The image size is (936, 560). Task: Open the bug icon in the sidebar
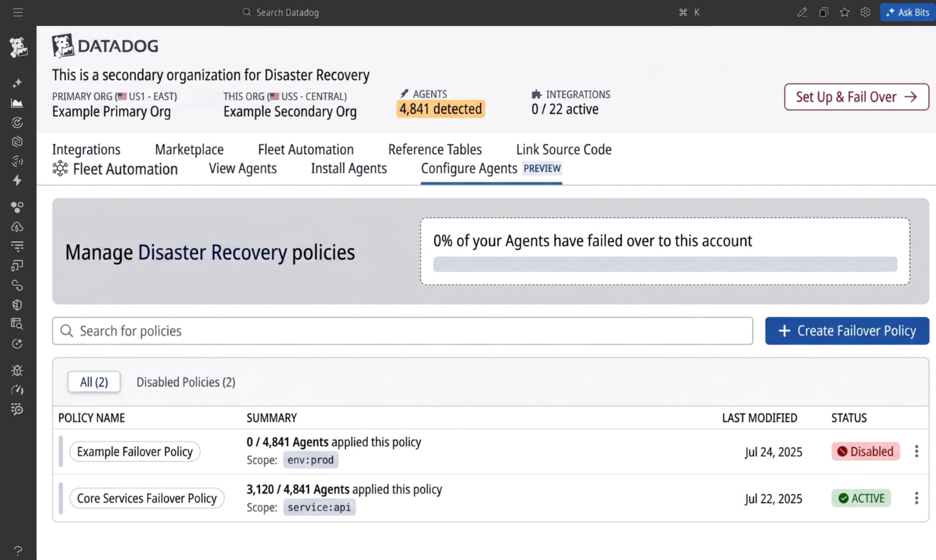17,370
